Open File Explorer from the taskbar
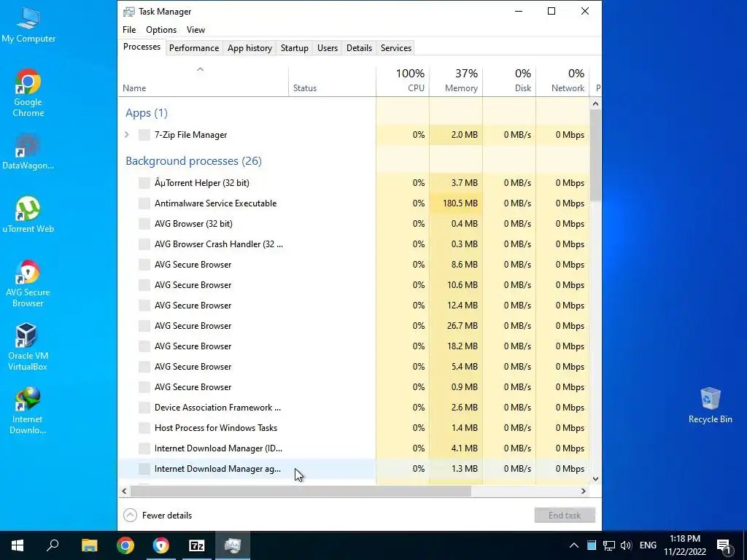 pos(89,545)
